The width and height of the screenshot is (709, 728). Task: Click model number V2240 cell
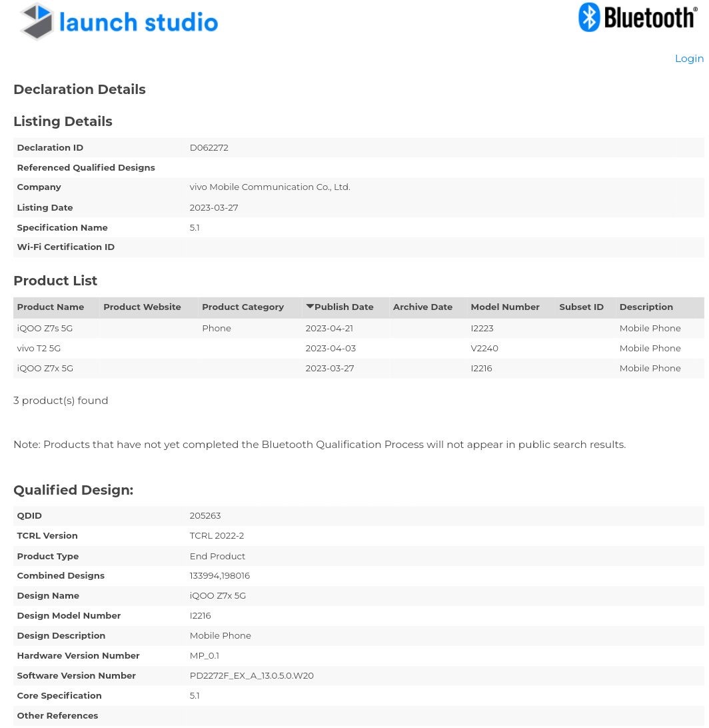(x=484, y=348)
